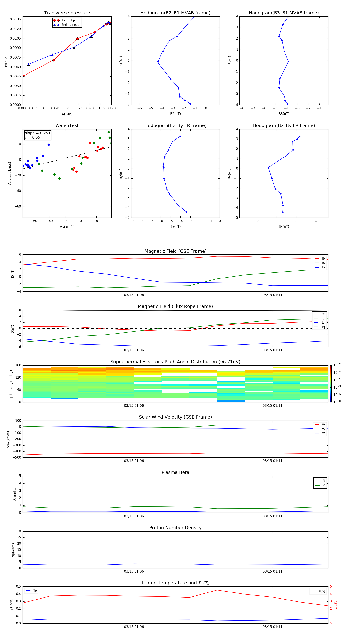Viewport: 351px width, 644px height.
Task: Click the 'Bz' legend entry in GSE magnetic field
Action: point(320,267)
